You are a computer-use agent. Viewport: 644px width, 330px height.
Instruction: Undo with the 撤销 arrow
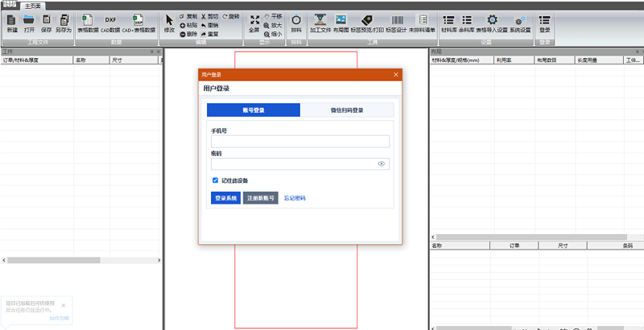(209, 26)
